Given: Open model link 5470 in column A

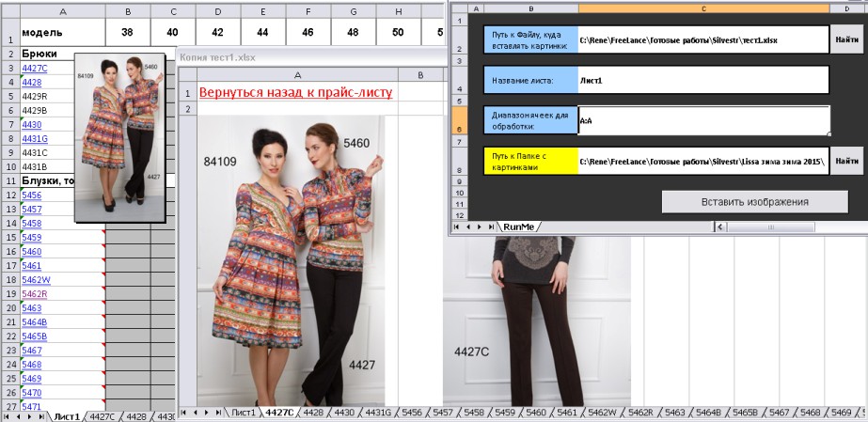Looking at the screenshot, I should pos(32,393).
